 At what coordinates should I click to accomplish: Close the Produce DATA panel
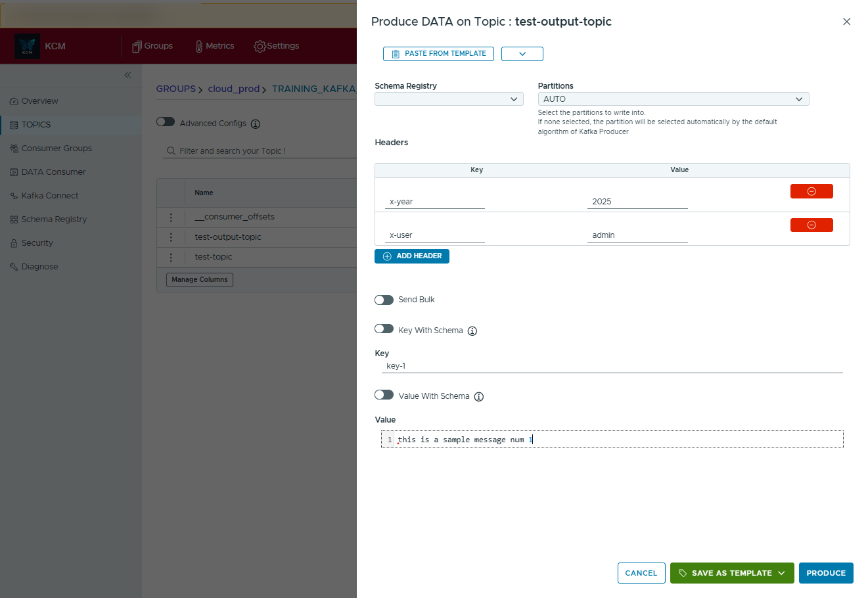pyautogui.click(x=846, y=22)
